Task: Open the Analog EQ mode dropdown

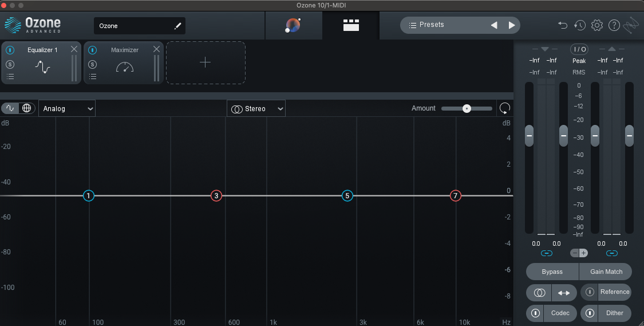Action: [67, 108]
